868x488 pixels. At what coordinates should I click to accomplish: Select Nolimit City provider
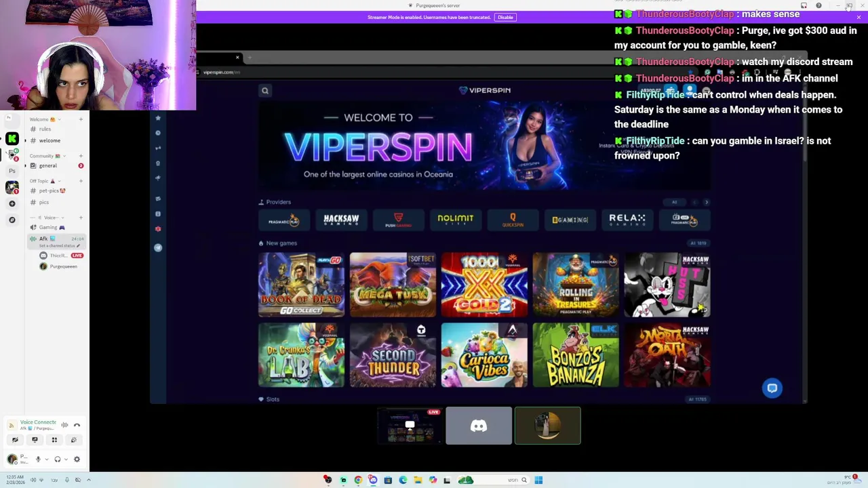pos(455,219)
